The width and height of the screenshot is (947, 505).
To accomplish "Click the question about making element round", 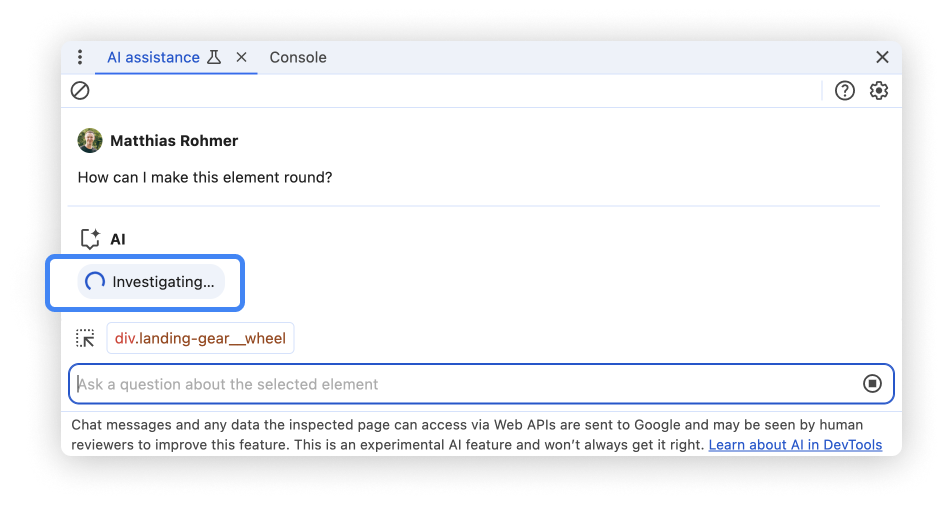I will [205, 177].
